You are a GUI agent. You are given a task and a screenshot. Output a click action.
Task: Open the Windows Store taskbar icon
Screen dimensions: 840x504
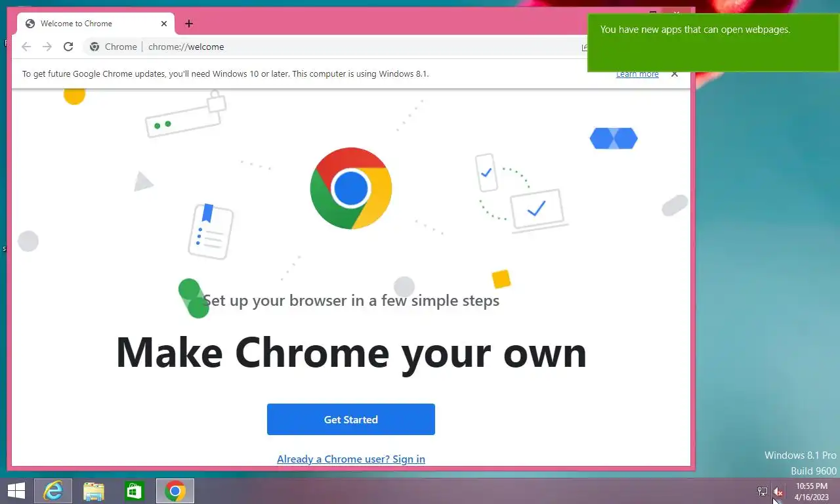click(135, 491)
